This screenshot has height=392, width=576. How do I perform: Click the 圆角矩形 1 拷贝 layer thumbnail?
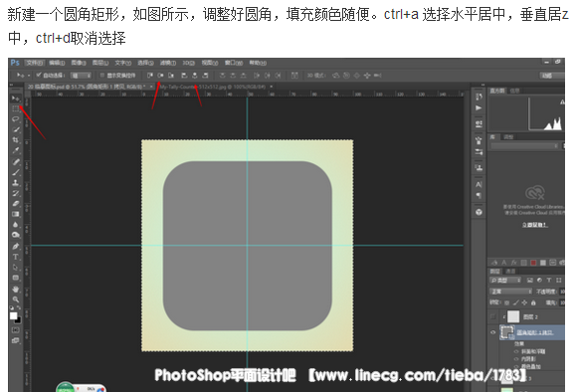pos(507,332)
